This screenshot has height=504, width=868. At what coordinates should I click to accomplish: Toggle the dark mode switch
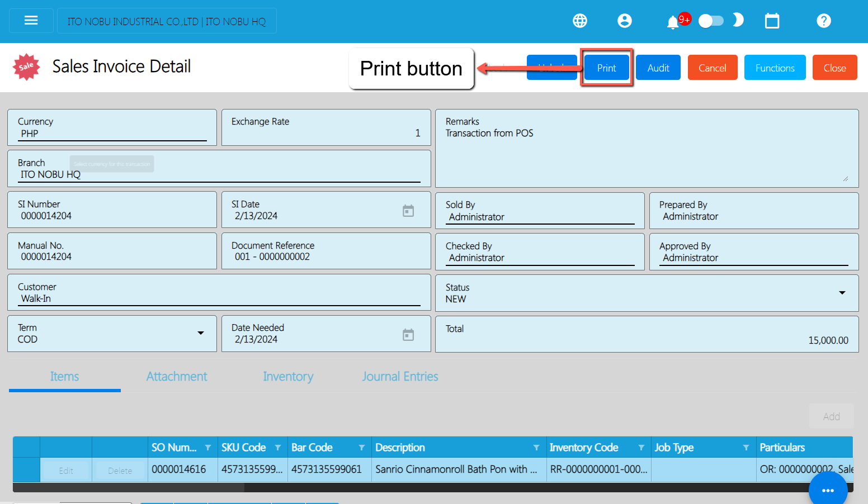pyautogui.click(x=711, y=21)
